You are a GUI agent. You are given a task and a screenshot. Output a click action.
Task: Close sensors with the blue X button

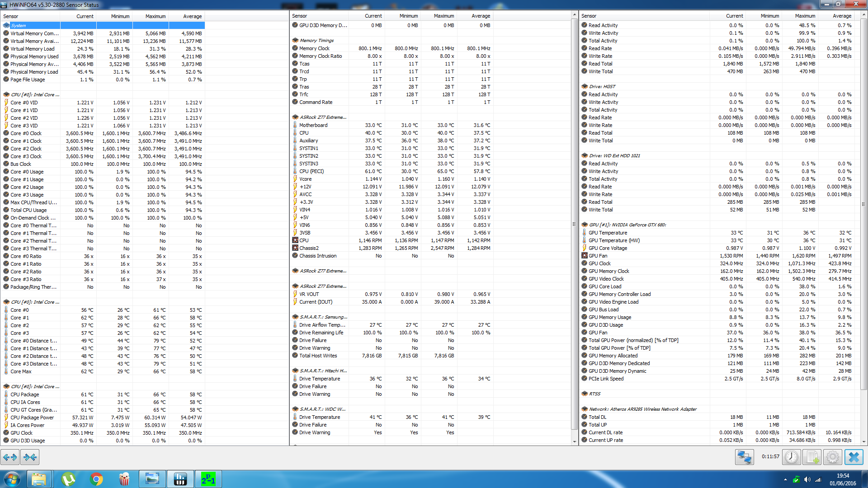coord(854,457)
